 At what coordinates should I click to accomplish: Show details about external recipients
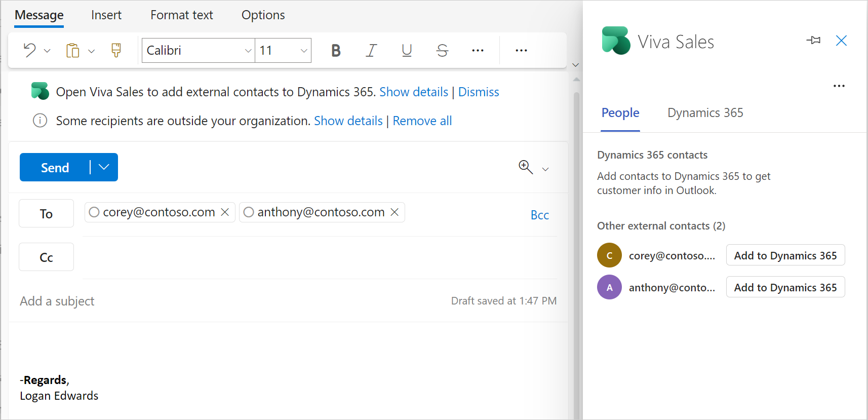click(x=348, y=121)
